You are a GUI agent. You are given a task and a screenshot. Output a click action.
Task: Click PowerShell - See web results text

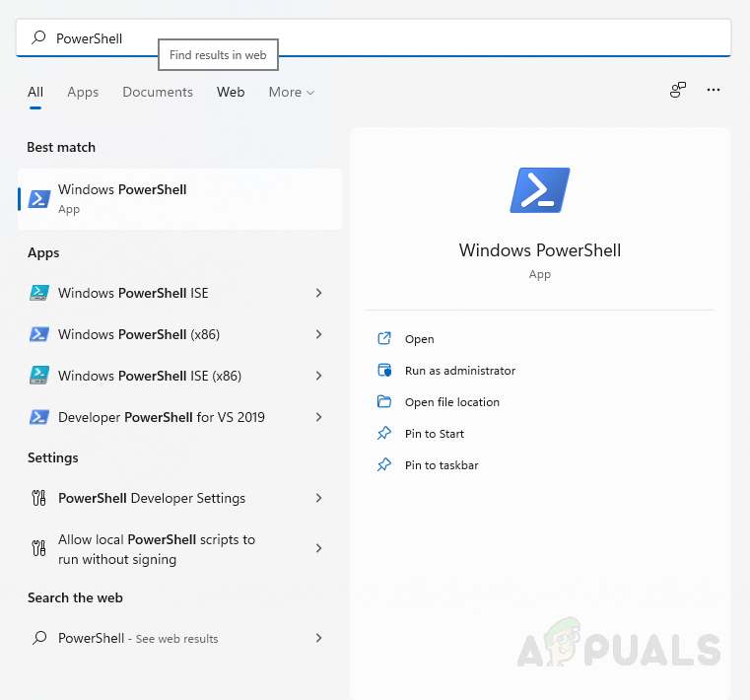pos(138,638)
